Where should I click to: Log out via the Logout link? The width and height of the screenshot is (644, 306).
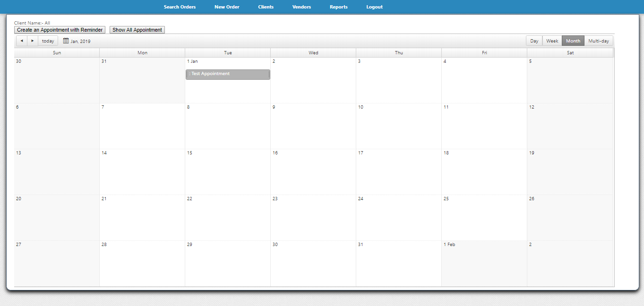point(374,7)
